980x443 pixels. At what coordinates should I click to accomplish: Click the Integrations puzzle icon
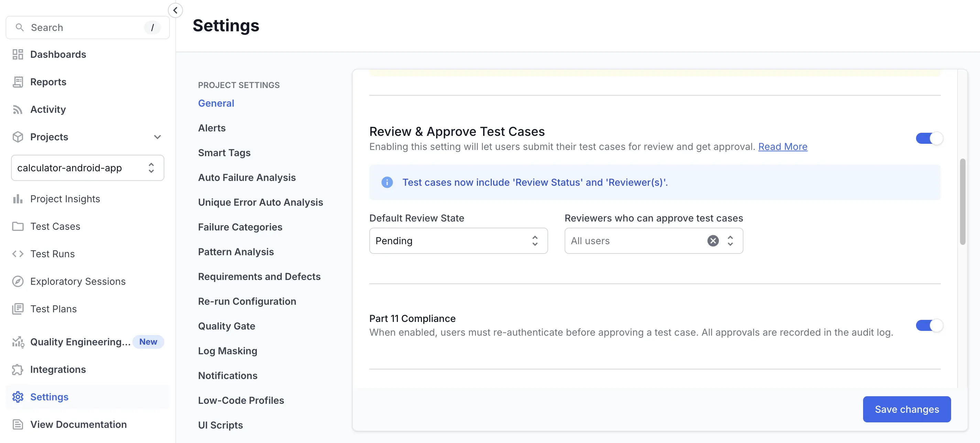click(x=18, y=369)
